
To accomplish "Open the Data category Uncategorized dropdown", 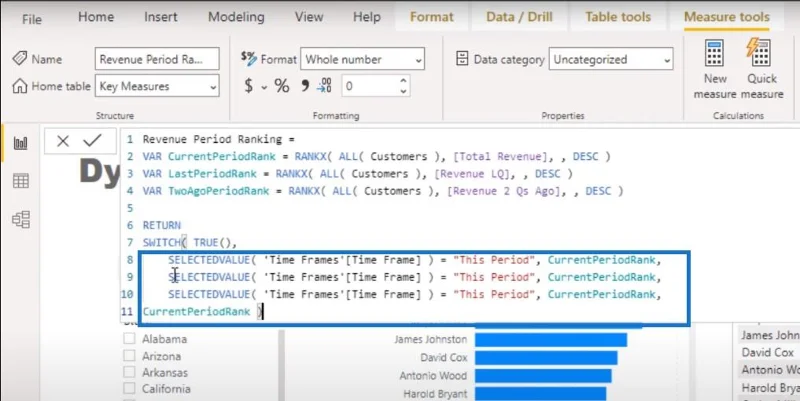I will 611,59.
